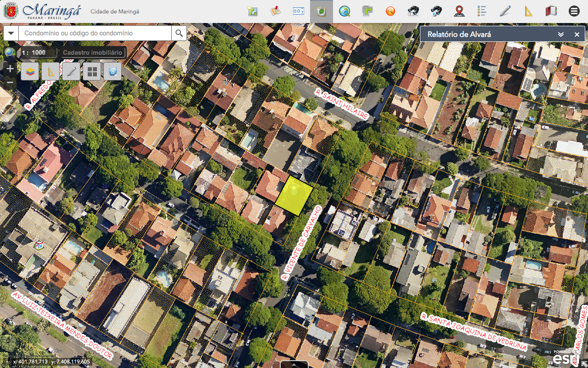Image resolution: width=588 pixels, height=368 pixels.
Task: Select the active clipboard map report tool
Action: click(322, 11)
